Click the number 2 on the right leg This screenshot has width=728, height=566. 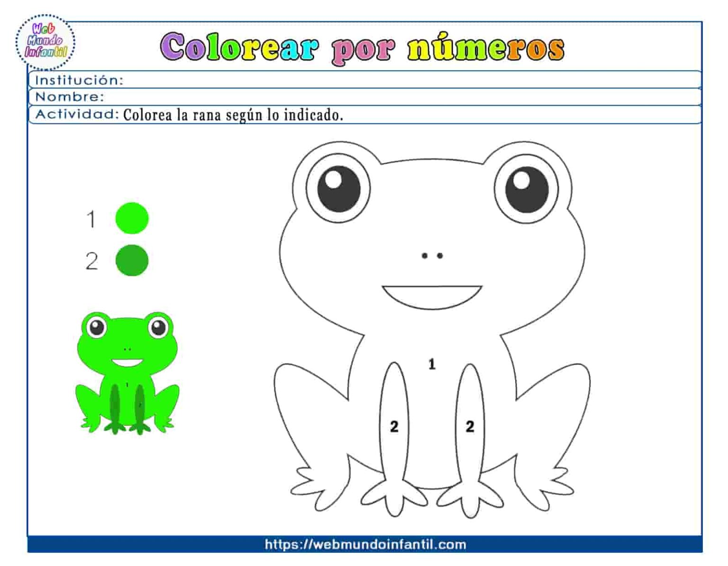(x=470, y=426)
